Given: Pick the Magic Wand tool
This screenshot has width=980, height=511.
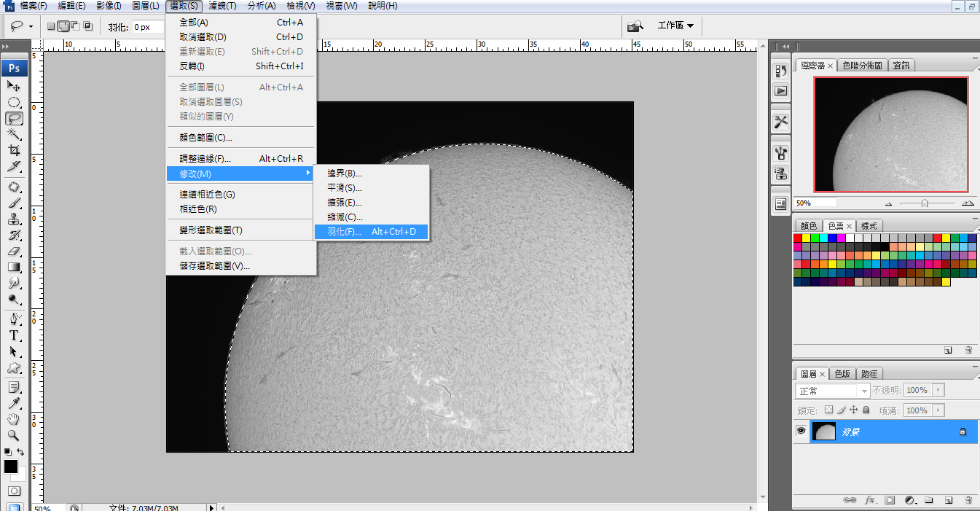Looking at the screenshot, I should pyautogui.click(x=14, y=134).
